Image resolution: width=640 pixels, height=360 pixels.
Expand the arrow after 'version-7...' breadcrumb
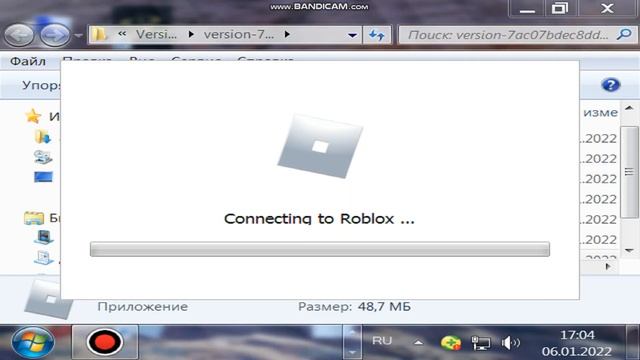(x=287, y=35)
